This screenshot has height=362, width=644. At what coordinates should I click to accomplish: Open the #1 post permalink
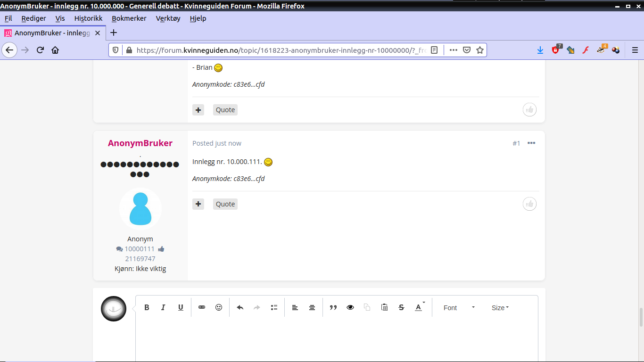click(x=516, y=143)
